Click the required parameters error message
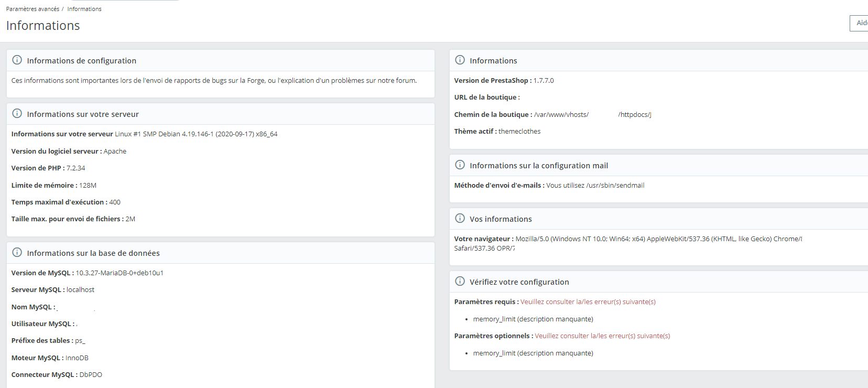 pyautogui.click(x=588, y=302)
